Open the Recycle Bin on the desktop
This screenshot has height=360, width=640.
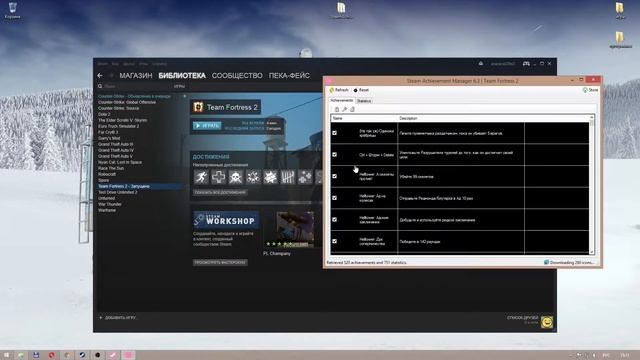point(13,10)
